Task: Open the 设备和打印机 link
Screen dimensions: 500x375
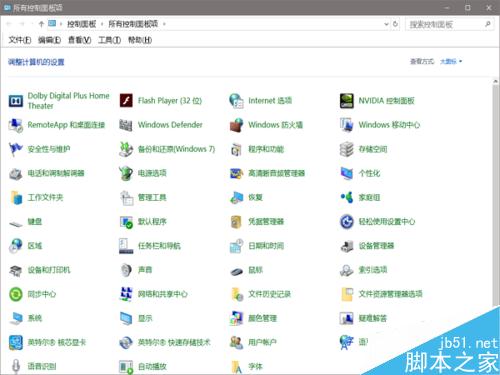Action: point(49,270)
